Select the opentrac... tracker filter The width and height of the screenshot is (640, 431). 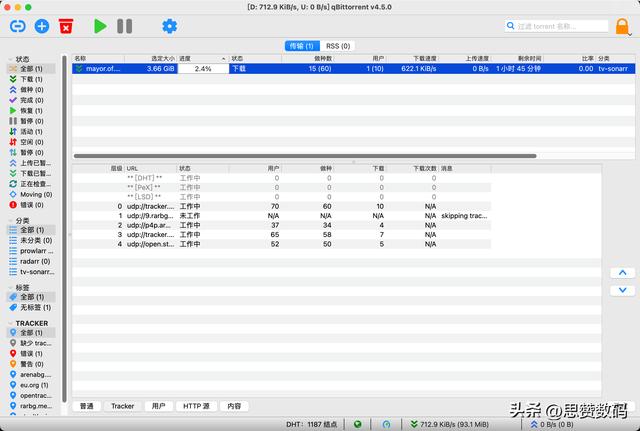(x=31, y=395)
